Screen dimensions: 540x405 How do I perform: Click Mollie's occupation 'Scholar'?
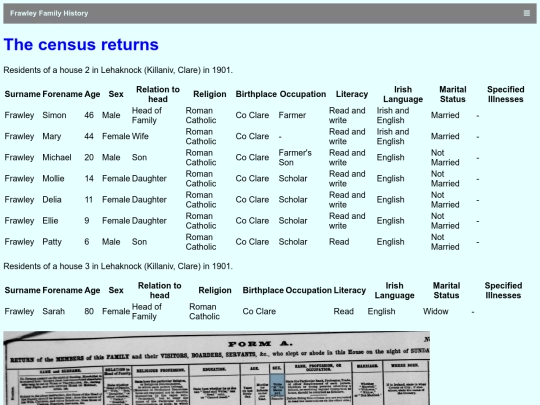point(293,178)
